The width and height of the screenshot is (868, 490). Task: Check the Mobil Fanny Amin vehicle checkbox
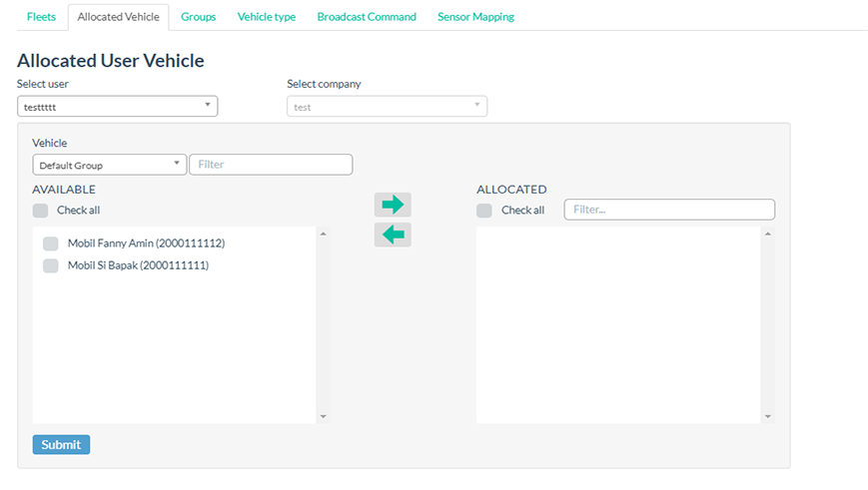coord(51,244)
